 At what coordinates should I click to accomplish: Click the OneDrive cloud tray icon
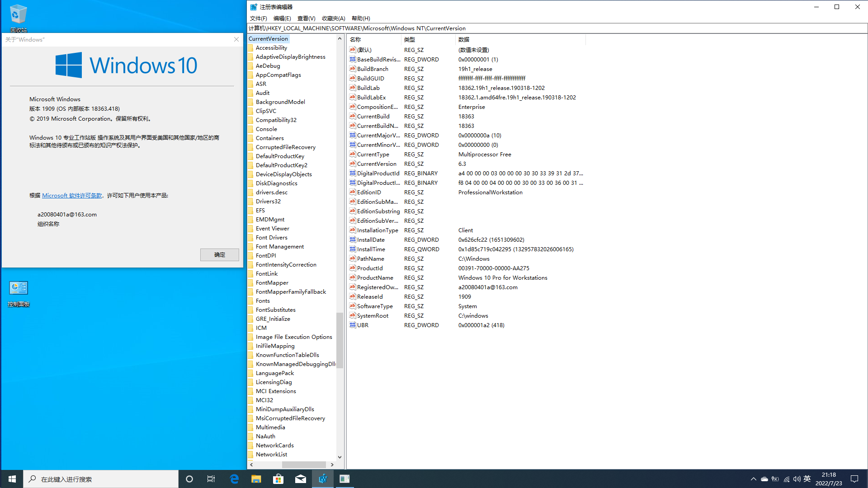[x=764, y=479]
